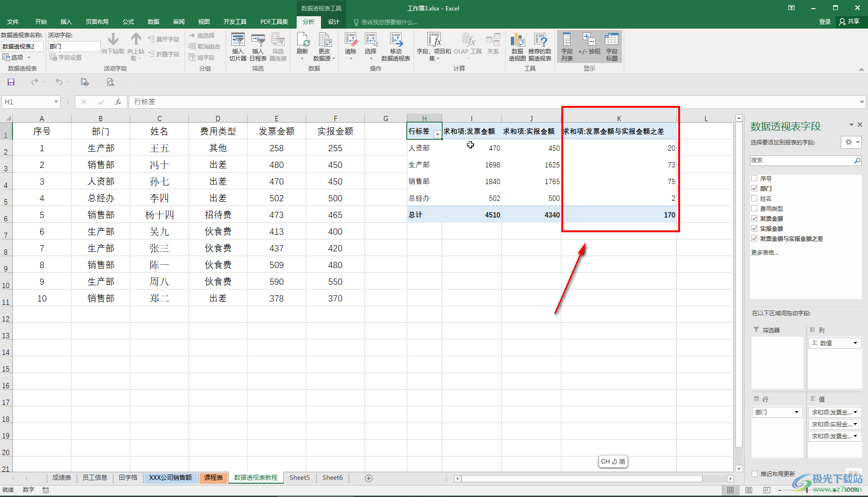The image size is (868, 497).
Task: Open the 文件 menu
Action: coord(13,21)
